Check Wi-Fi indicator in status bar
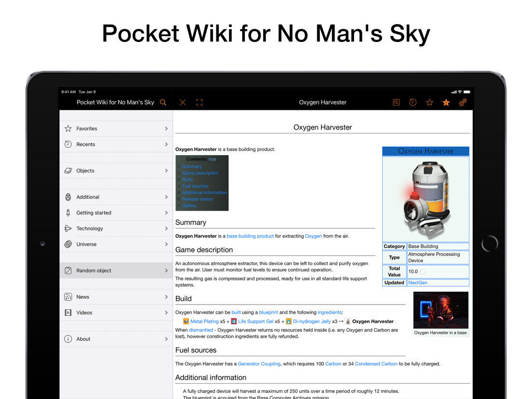This screenshot has height=399, width=532. click(x=460, y=92)
